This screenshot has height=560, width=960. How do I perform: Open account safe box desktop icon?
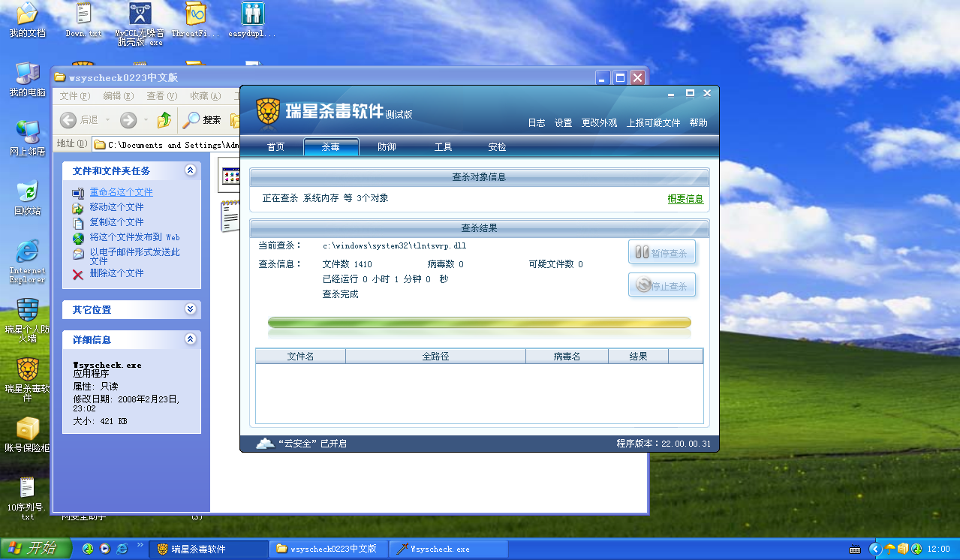tap(27, 435)
